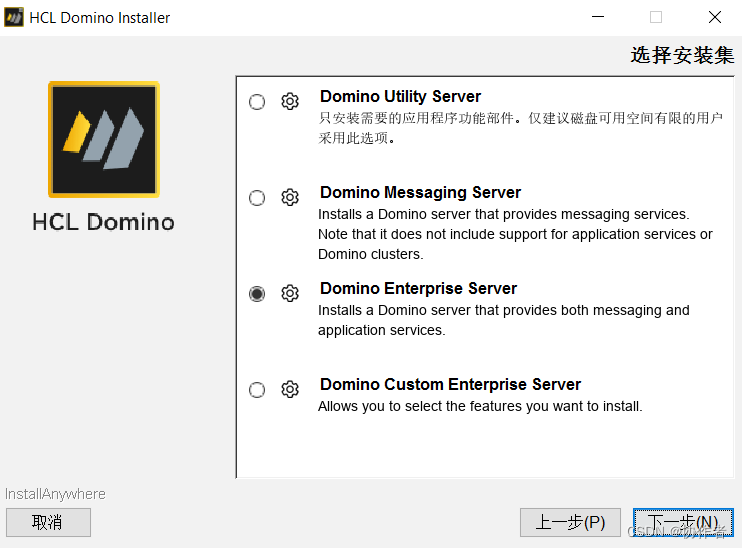
Task: Click the 选择安装集 heading
Action: point(682,55)
